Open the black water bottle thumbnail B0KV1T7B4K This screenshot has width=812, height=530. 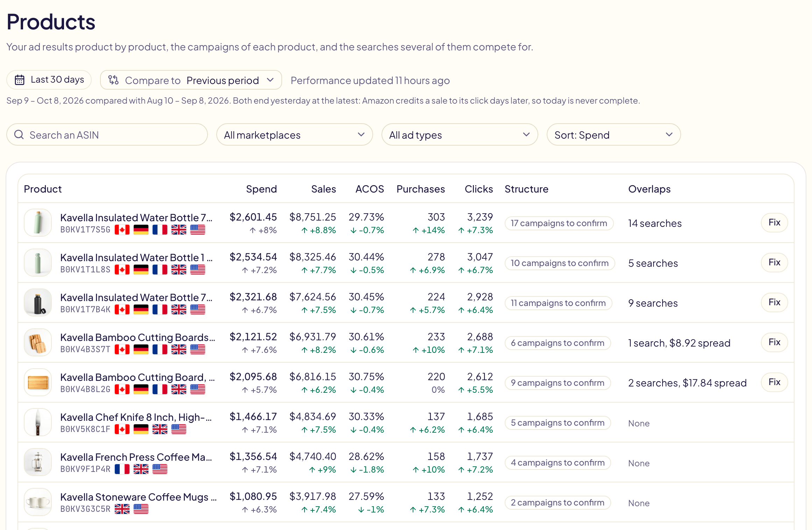(x=38, y=302)
